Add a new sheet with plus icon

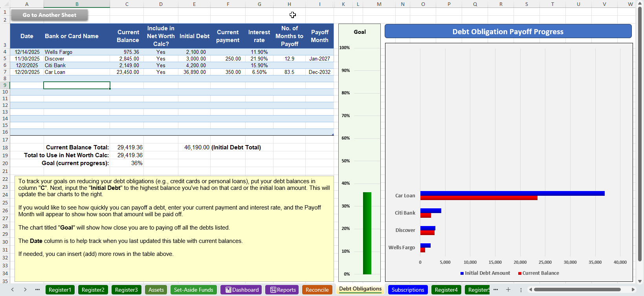tap(508, 290)
